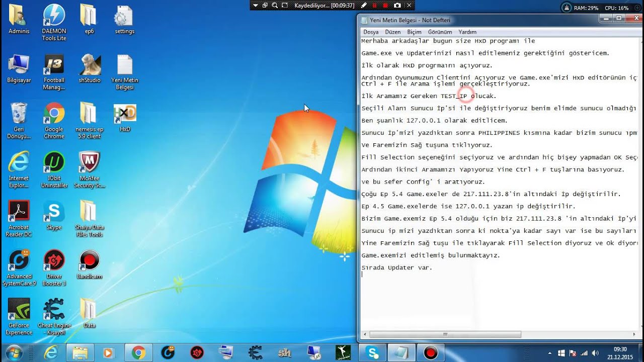Click Notepad horizontal scrollbar thumb
The height and width of the screenshot is (362, 644).
click(445, 334)
